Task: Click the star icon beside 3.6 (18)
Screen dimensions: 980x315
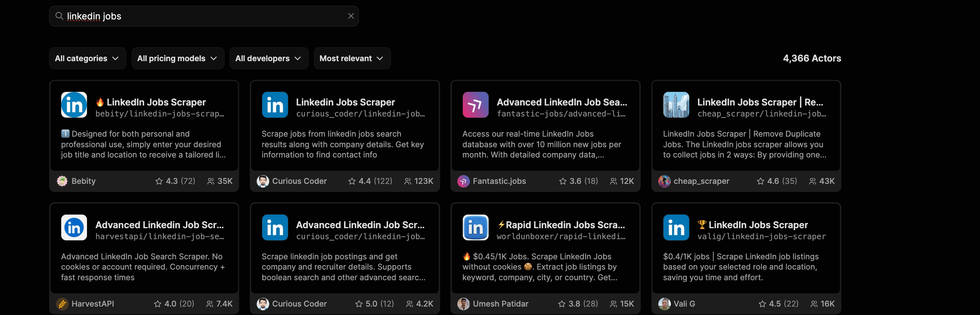Action: pos(563,181)
